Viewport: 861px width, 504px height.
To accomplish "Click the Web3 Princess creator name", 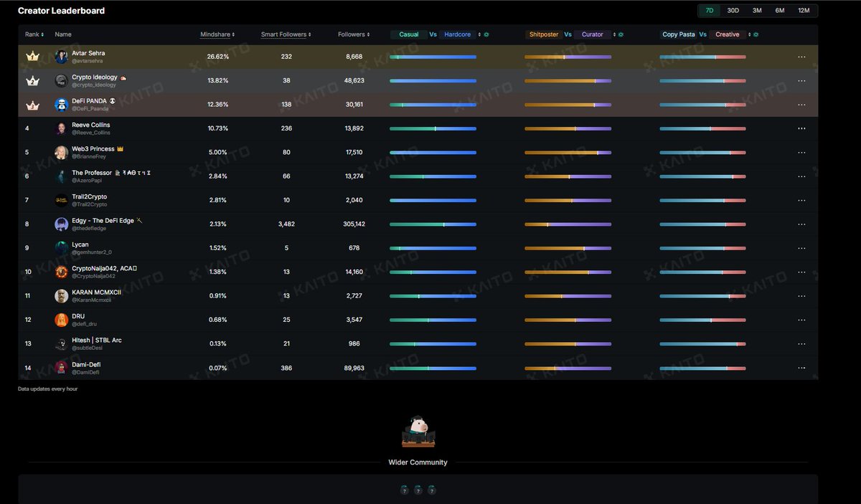I will click(x=93, y=149).
